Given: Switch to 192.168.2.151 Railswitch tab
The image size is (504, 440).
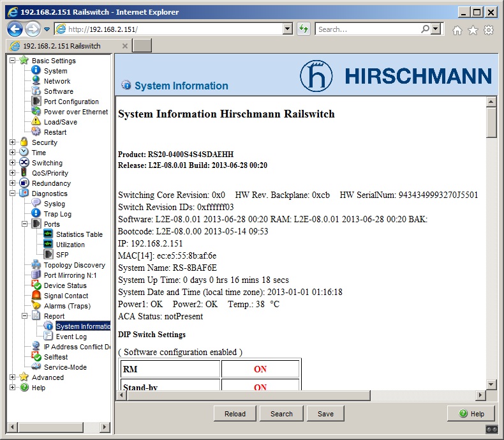Looking at the screenshot, I should tap(62, 46).
